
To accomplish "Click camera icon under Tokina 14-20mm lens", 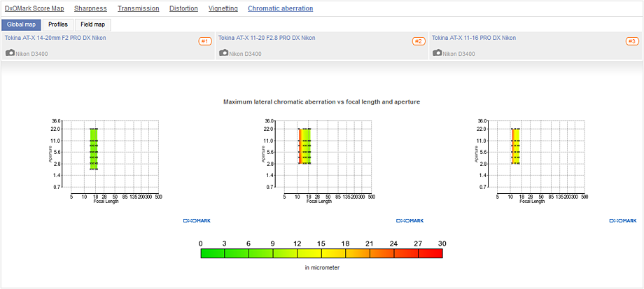I will [10, 53].
